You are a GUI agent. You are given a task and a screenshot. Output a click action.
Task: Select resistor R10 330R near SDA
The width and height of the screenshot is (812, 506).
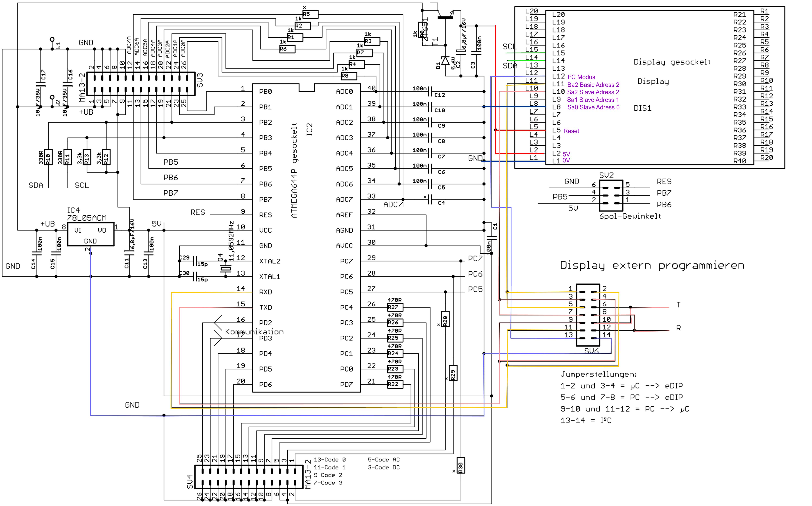pos(49,157)
